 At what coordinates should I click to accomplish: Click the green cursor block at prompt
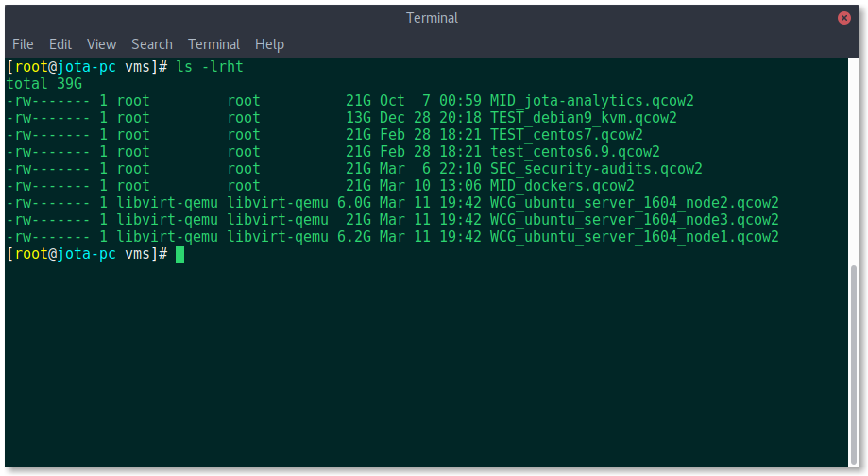[x=179, y=254]
